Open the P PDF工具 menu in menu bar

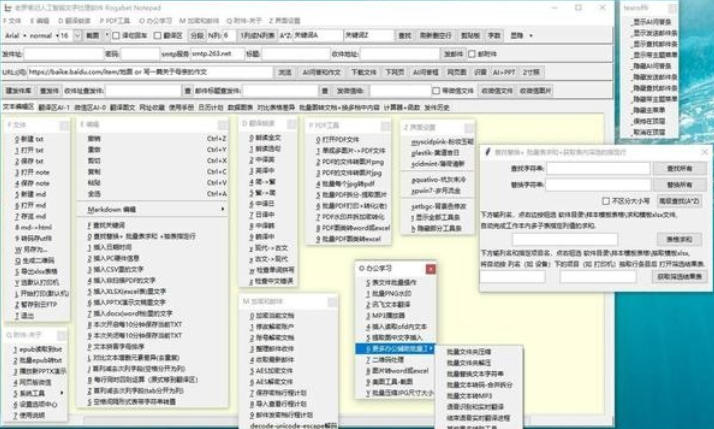(x=114, y=21)
